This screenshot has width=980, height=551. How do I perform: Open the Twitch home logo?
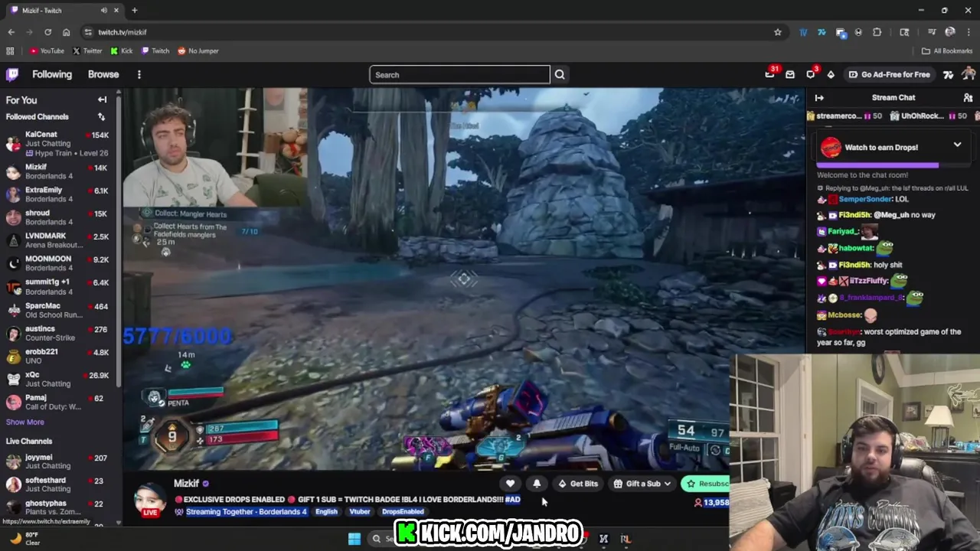point(12,74)
